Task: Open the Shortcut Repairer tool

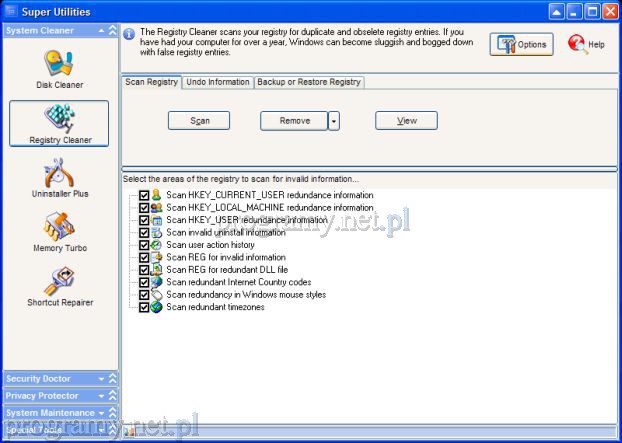Action: (x=59, y=286)
